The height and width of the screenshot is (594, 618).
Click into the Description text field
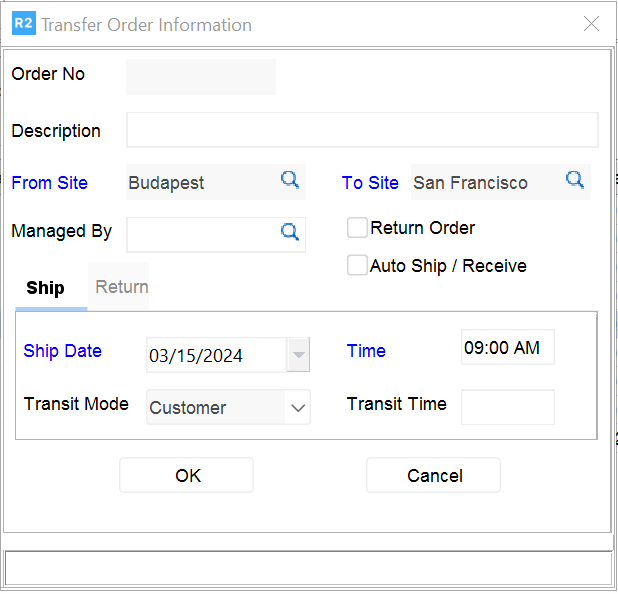[362, 130]
